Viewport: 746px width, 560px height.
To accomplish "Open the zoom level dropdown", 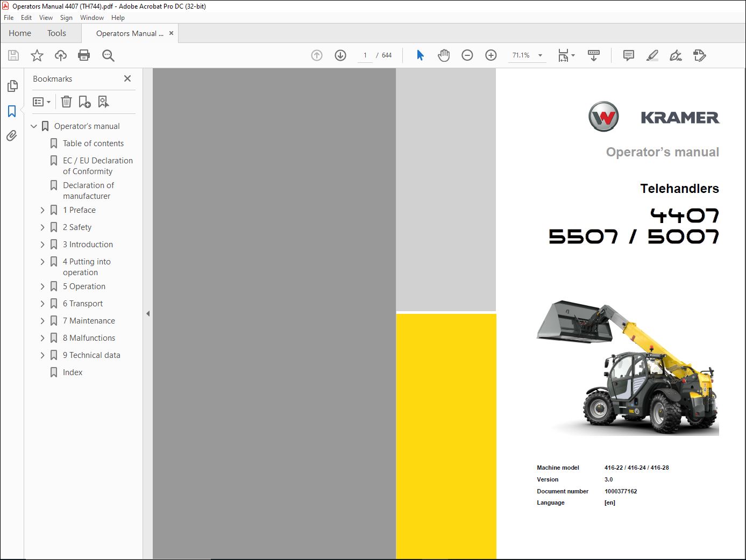I will (x=540, y=55).
